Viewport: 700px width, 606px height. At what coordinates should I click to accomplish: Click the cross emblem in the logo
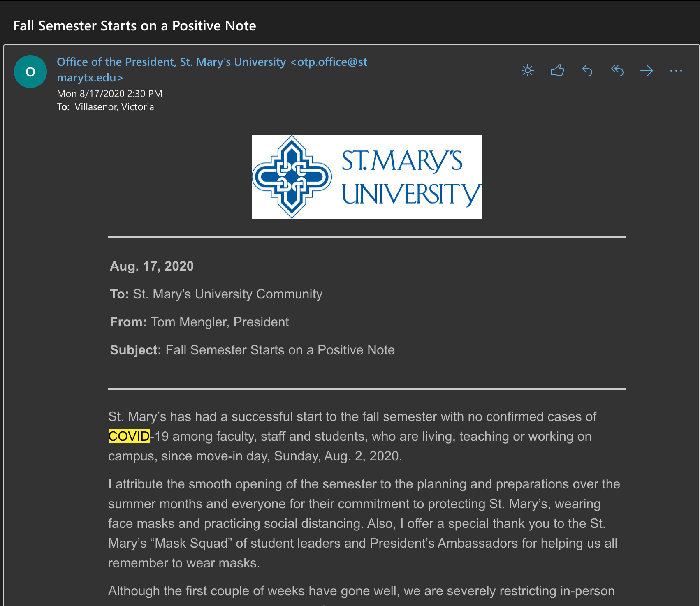292,177
